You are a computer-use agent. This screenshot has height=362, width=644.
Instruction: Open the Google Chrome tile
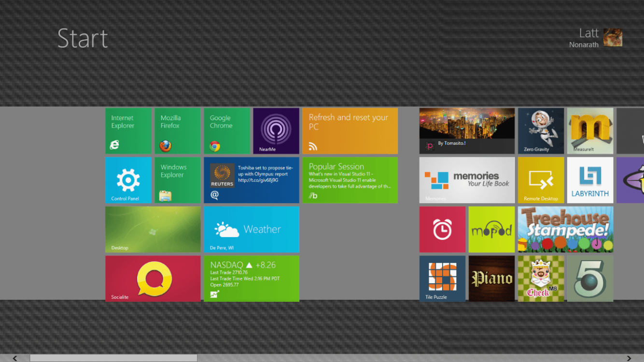(226, 131)
